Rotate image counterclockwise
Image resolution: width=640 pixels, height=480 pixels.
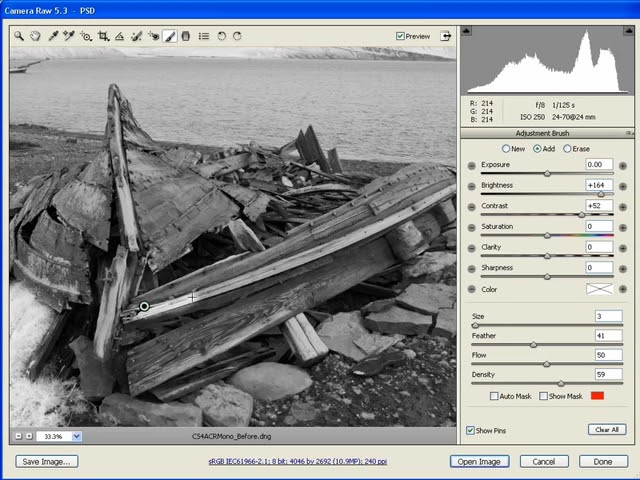tap(222, 36)
